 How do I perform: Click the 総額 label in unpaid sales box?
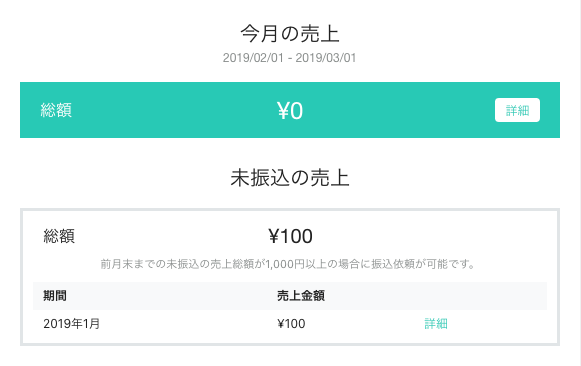(59, 236)
